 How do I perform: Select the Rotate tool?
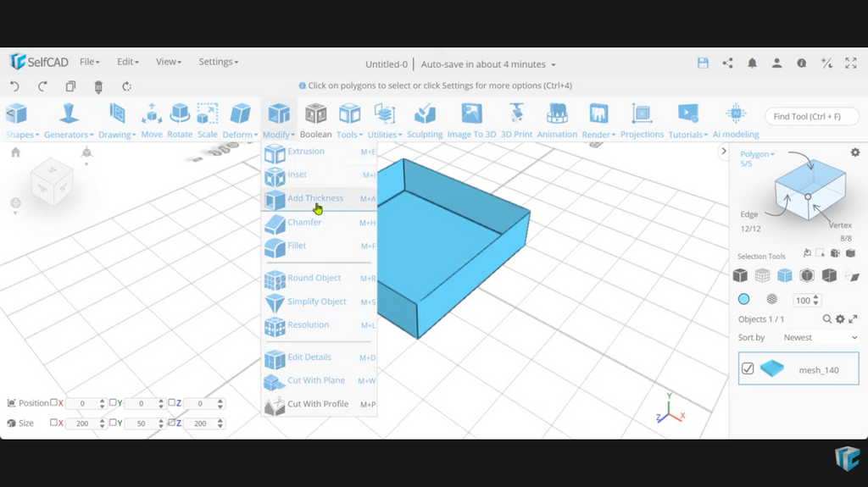(x=180, y=120)
